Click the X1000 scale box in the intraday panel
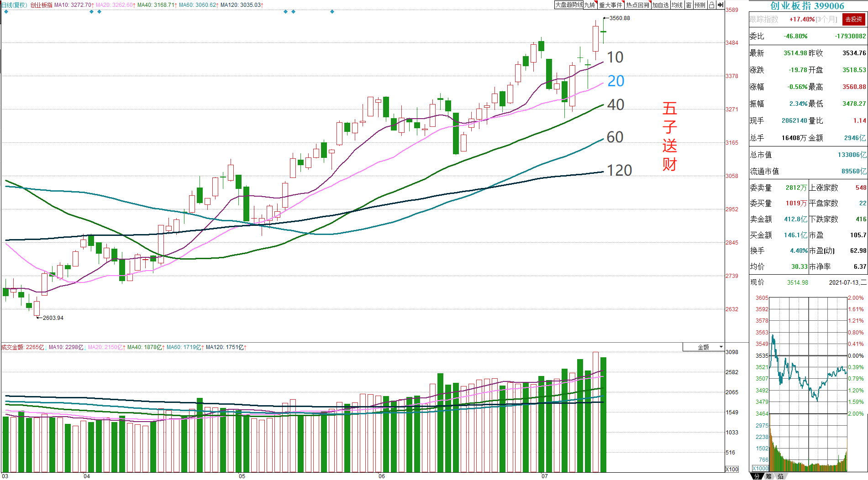The image size is (868, 480). (x=760, y=468)
